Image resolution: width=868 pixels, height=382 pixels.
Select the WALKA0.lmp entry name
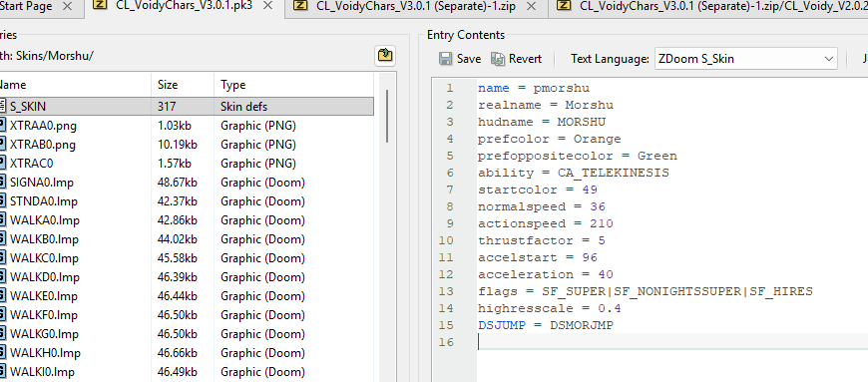click(45, 219)
